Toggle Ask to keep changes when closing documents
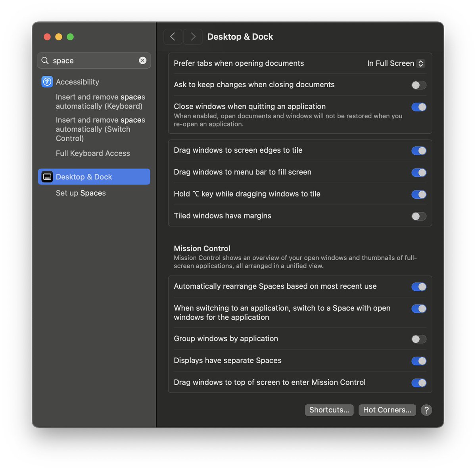The image size is (476, 470). (x=419, y=85)
